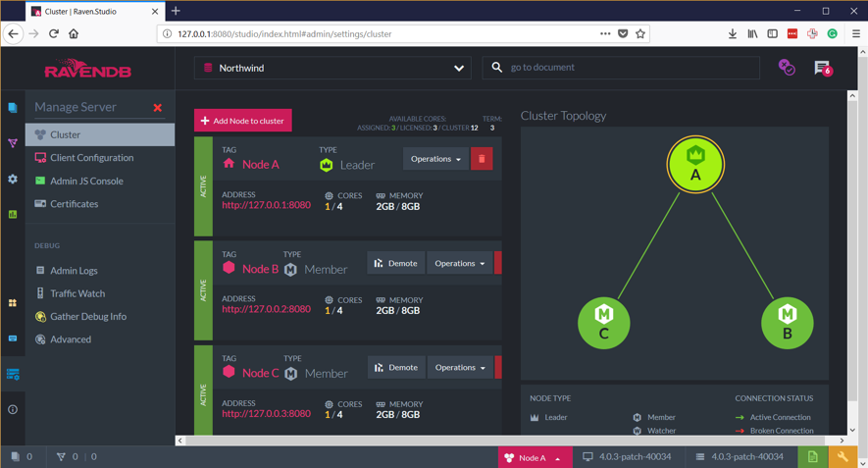868x468 pixels.
Task: Open the Stats chart sidebar icon
Action: [x=13, y=214]
